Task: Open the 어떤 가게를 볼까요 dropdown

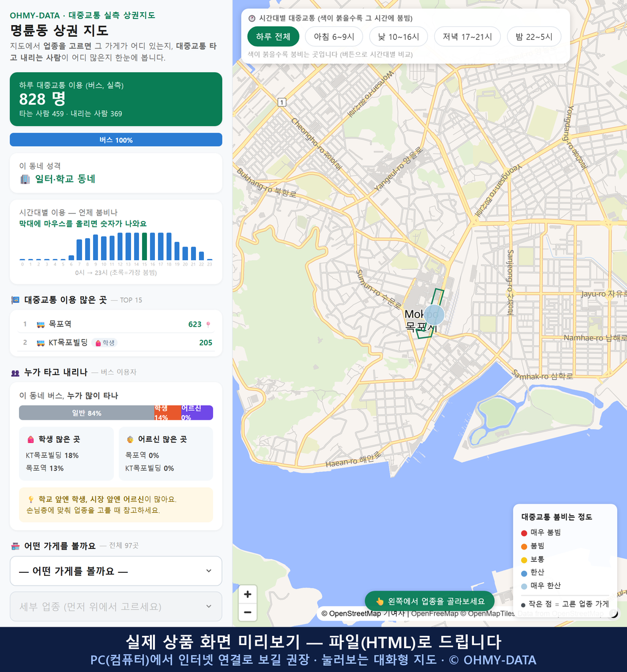Action: 116,571
